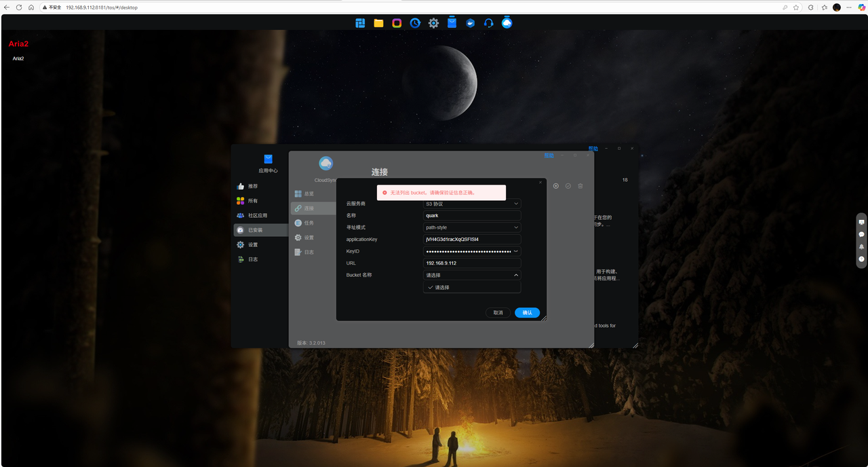The image size is (868, 467).
Task: Close the connection dialog with the X
Action: tap(540, 182)
